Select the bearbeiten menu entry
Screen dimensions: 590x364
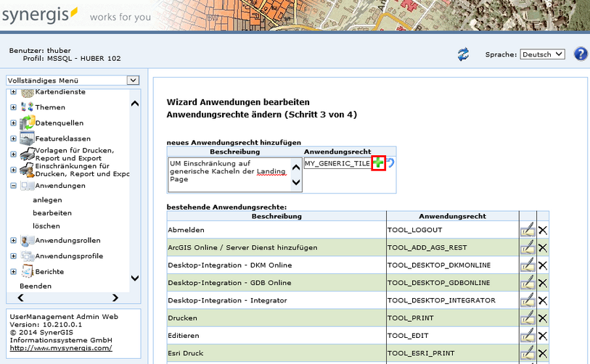[x=52, y=213]
